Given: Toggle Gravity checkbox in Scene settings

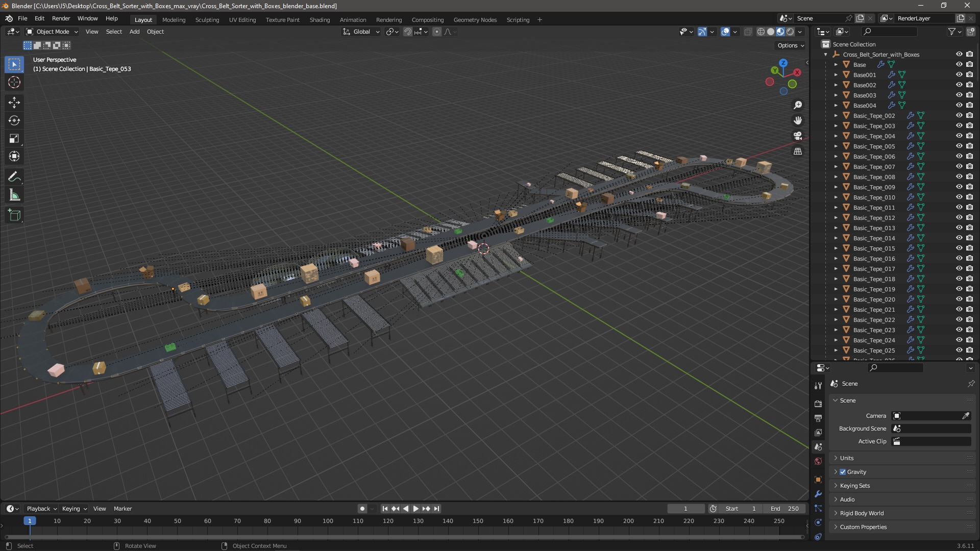Looking at the screenshot, I should [842, 471].
